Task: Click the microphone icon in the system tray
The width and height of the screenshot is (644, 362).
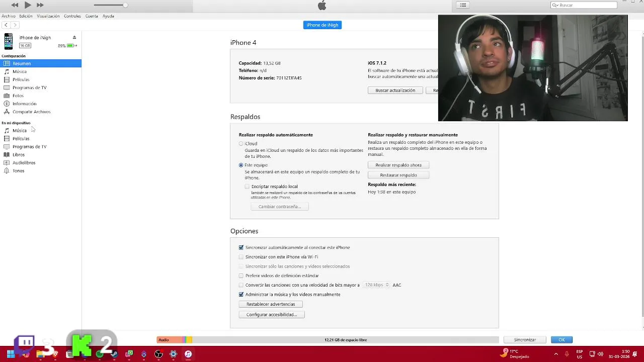Action: (567, 354)
